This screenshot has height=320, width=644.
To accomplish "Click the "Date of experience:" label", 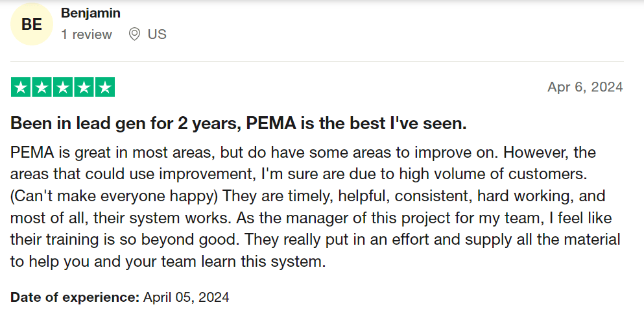I will tap(75, 297).
